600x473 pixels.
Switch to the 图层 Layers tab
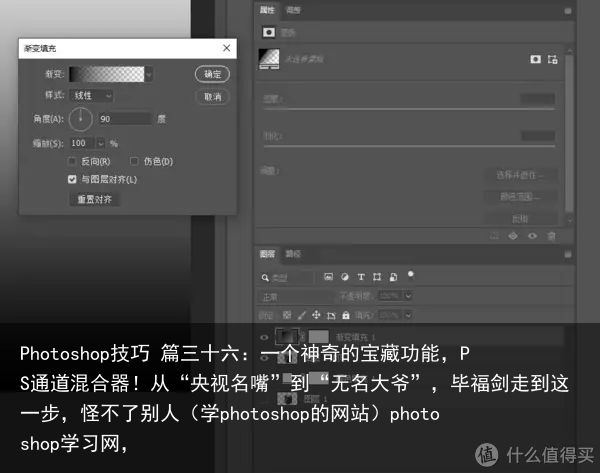click(267, 254)
